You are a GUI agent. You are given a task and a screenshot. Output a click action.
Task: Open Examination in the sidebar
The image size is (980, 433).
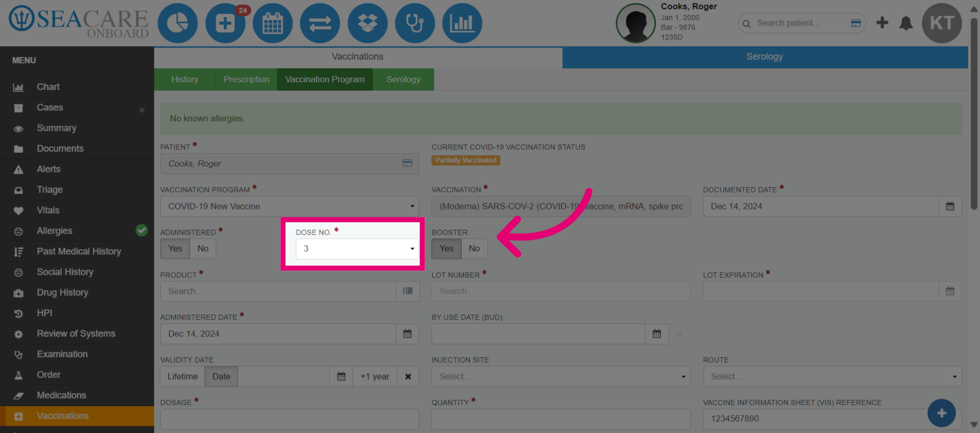pyautogui.click(x=77, y=354)
